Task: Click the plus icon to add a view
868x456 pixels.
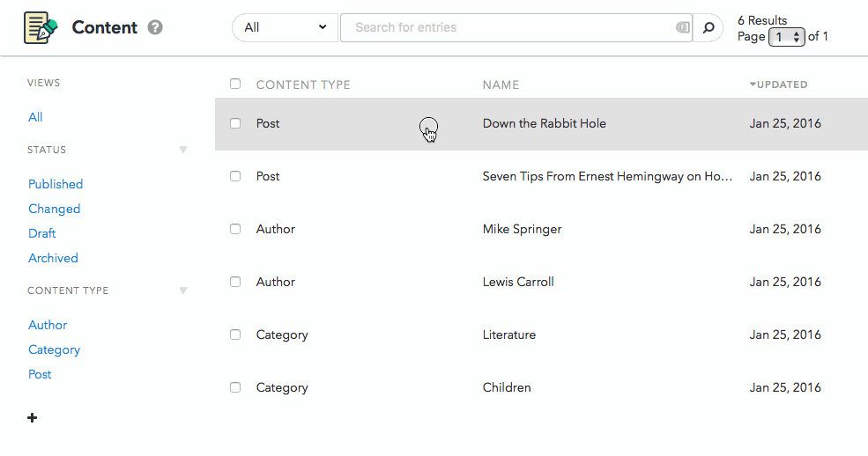Action: click(x=33, y=417)
